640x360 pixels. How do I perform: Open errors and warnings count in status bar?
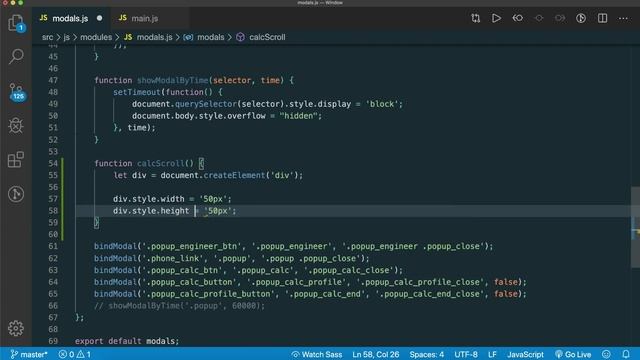[x=75, y=354]
